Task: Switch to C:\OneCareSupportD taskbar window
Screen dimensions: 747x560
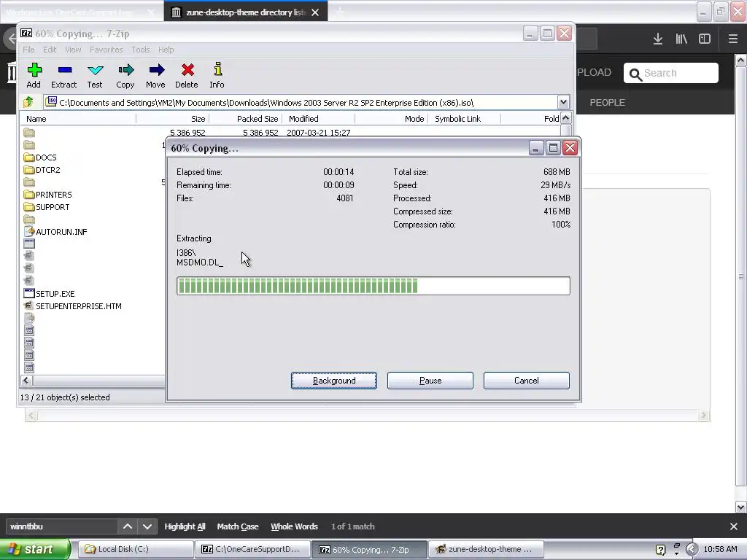Action: click(x=253, y=549)
